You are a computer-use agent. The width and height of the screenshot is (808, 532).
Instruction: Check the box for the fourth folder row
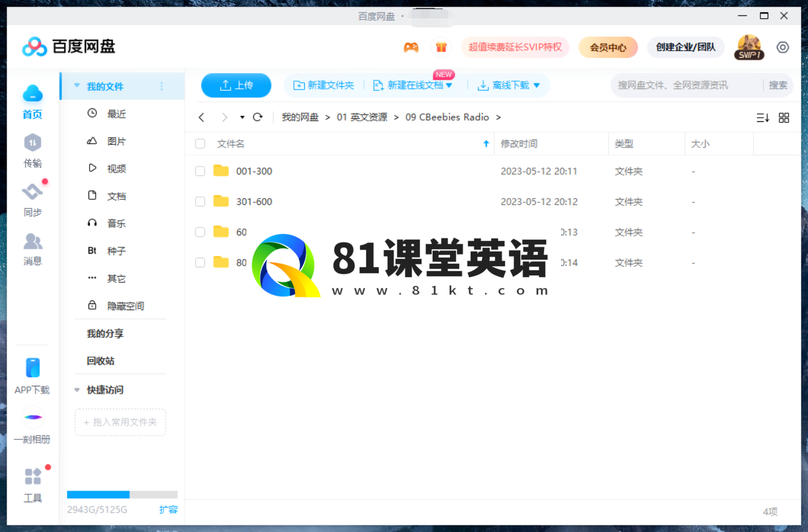(200, 263)
